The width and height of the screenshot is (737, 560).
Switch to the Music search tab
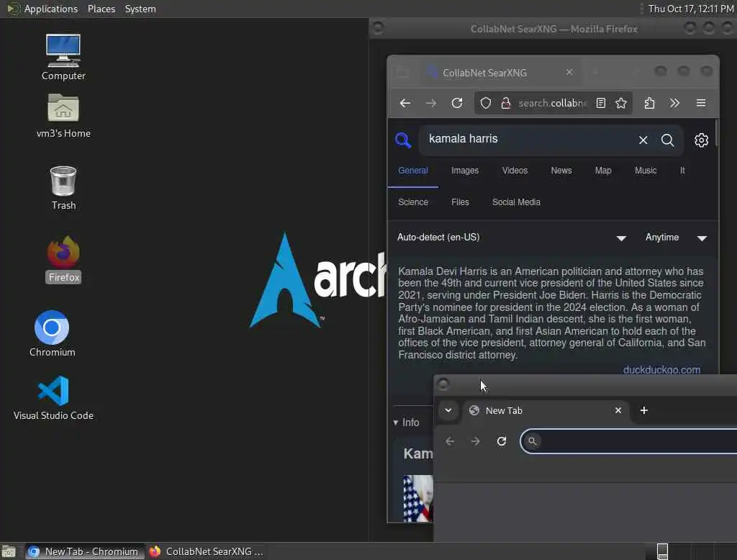[x=646, y=171]
